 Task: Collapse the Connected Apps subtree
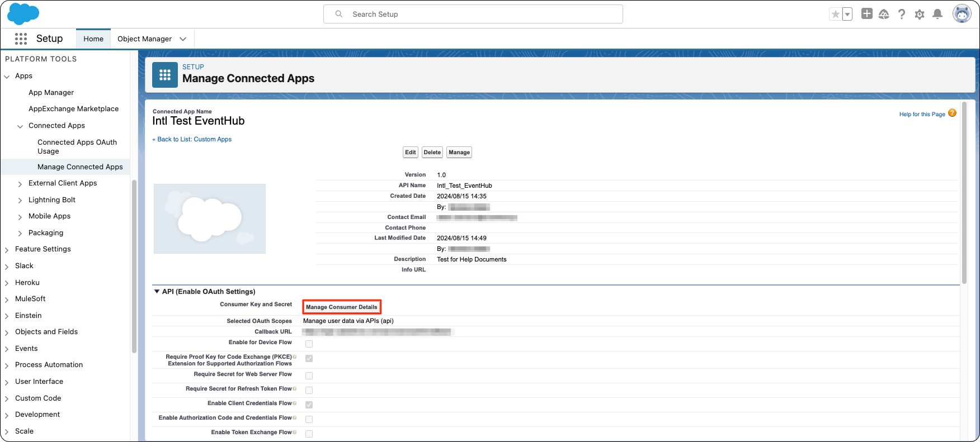tap(20, 126)
